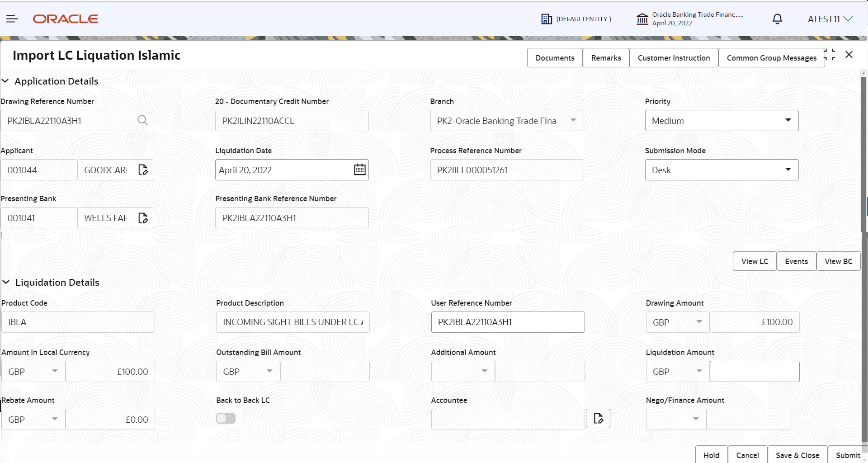
Task: View Applicant GOODCAR party details icon
Action: coord(143,170)
